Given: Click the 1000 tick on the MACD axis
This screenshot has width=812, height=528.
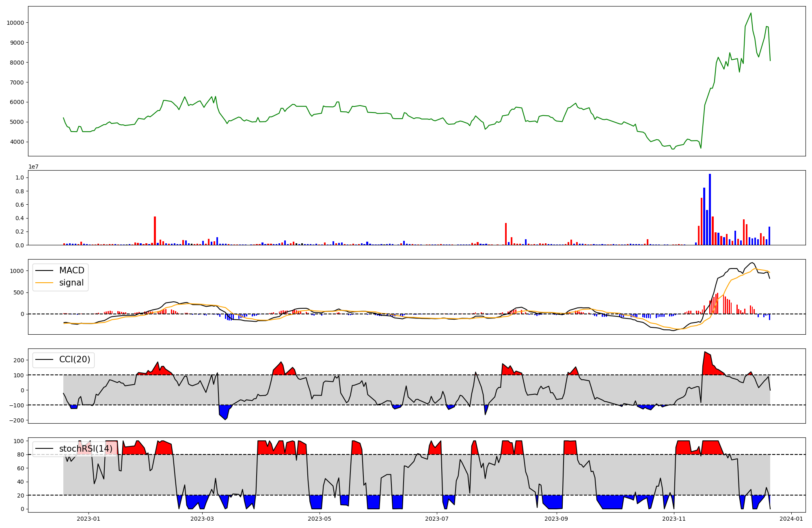Looking at the screenshot, I should point(17,271).
